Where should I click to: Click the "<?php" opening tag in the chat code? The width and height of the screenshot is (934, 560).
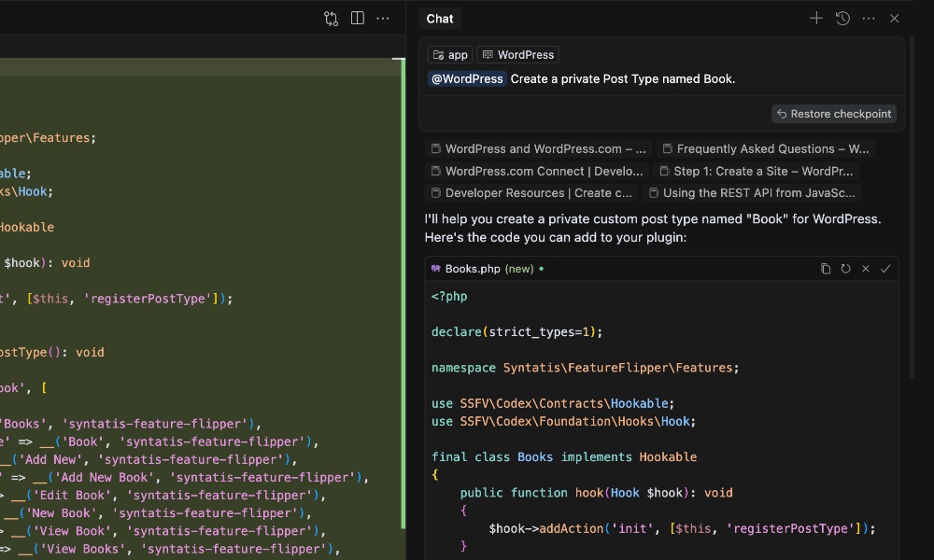pos(449,297)
